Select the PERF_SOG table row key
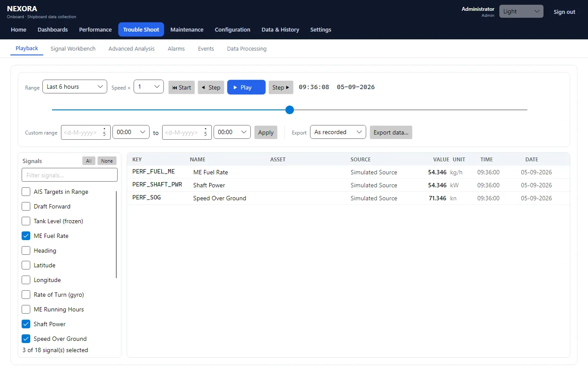Image resolution: width=588 pixels, height=372 pixels. (147, 198)
